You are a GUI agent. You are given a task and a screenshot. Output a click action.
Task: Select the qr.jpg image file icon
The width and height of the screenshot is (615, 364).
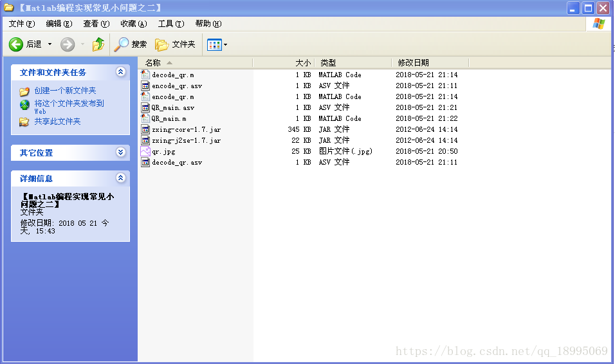pos(145,151)
